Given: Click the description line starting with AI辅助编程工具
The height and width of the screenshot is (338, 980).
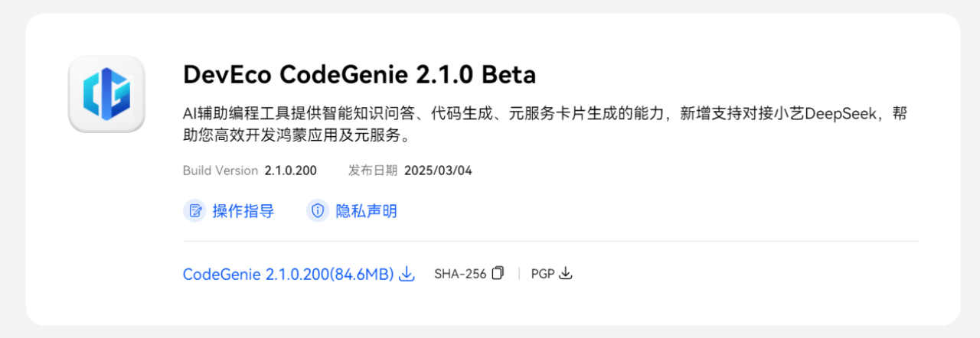Looking at the screenshot, I should [545, 114].
